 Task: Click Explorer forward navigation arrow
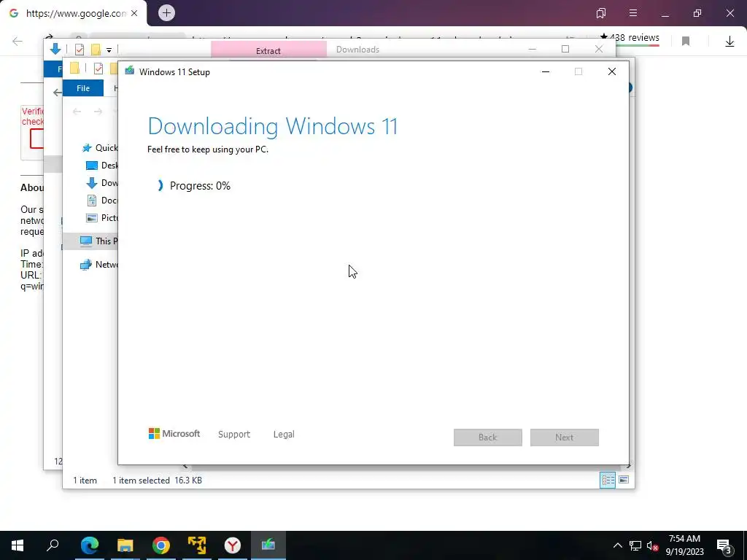pos(98,112)
